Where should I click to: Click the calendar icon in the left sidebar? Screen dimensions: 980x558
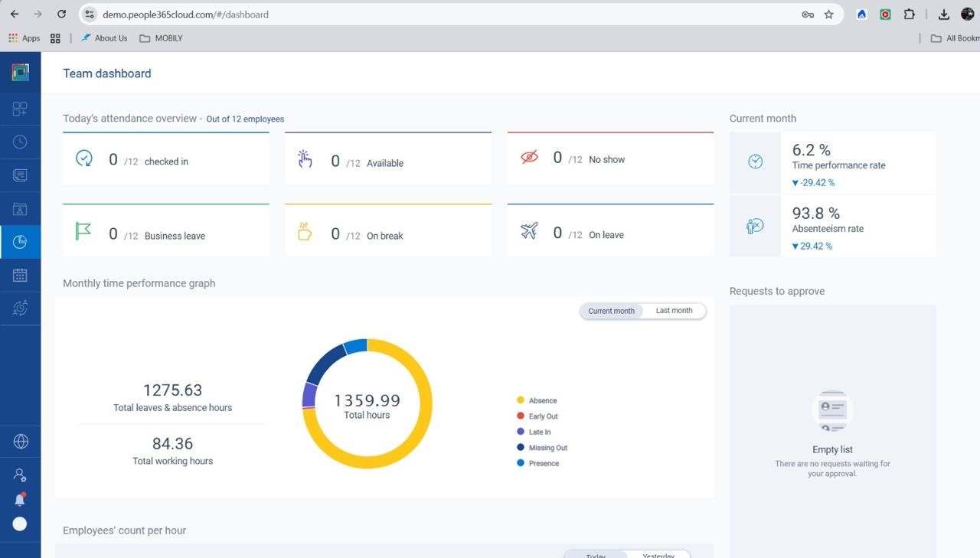click(20, 275)
